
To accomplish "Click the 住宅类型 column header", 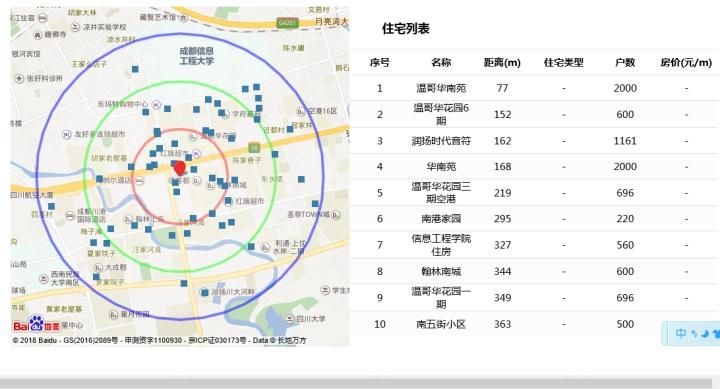I will pos(563,62).
